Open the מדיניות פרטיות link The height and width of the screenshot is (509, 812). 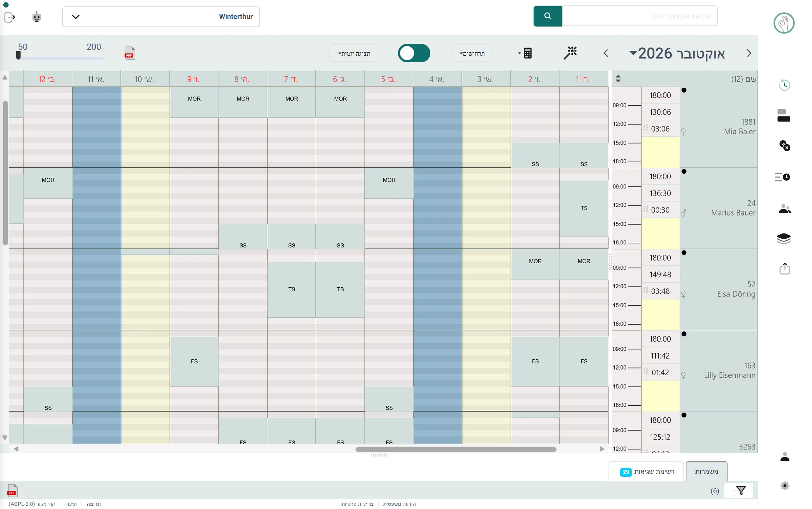(357, 504)
